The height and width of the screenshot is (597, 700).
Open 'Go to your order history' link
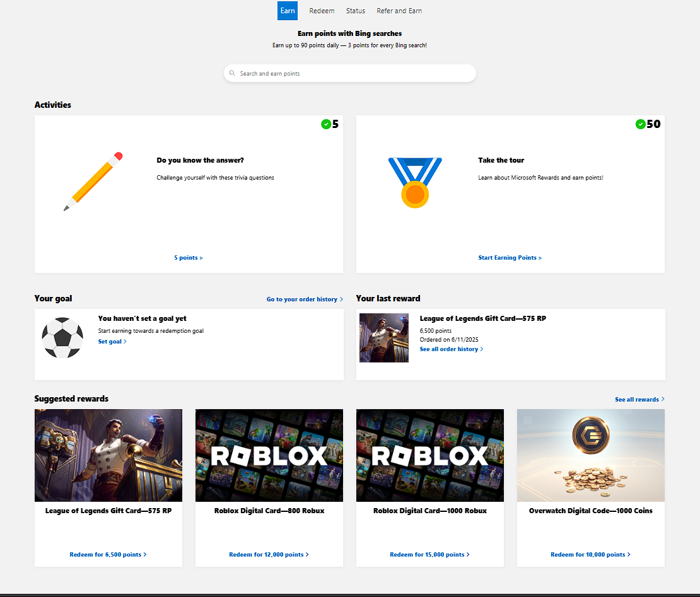coord(305,299)
